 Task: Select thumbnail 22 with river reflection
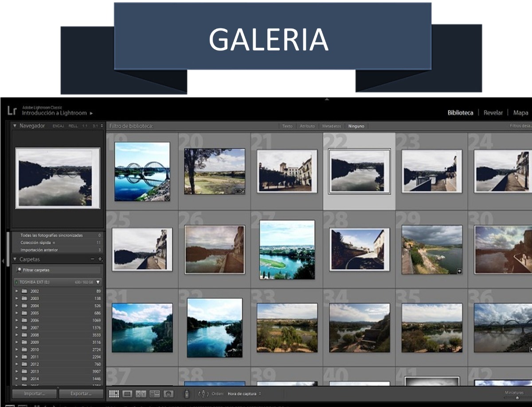360,171
